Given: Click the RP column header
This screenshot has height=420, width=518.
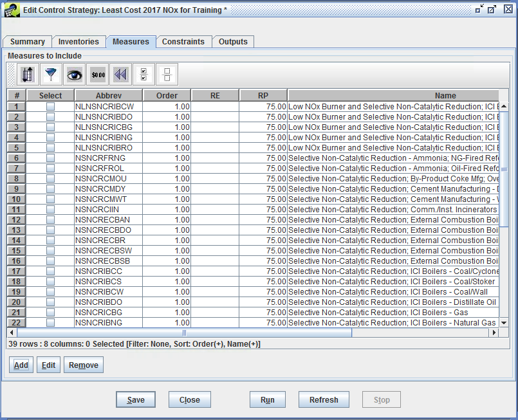Looking at the screenshot, I should tap(263, 95).
